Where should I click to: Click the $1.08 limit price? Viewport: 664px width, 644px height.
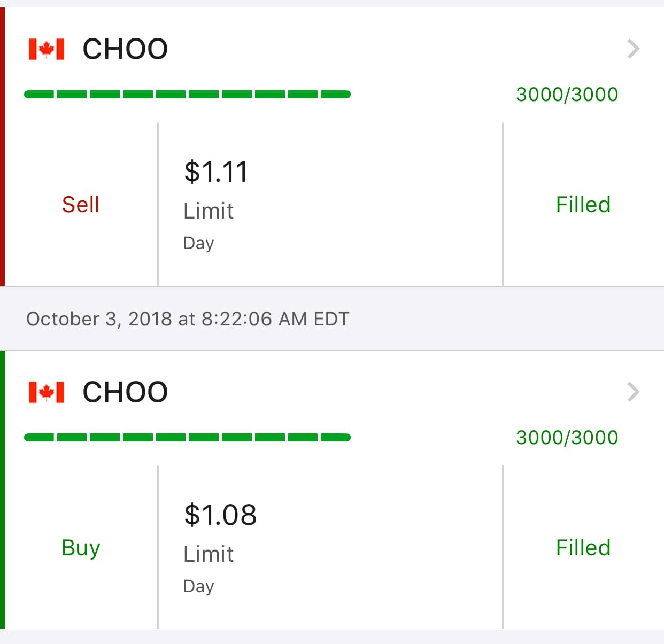(220, 515)
